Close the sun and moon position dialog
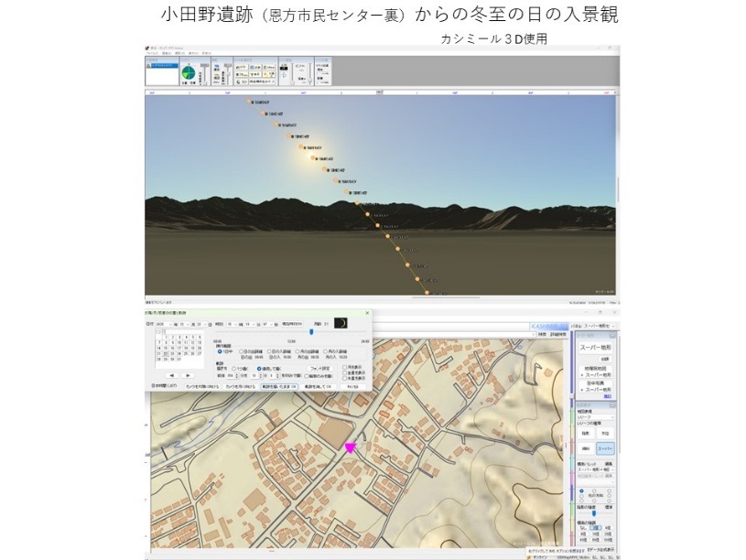The width and height of the screenshot is (746, 560). pyautogui.click(x=368, y=313)
